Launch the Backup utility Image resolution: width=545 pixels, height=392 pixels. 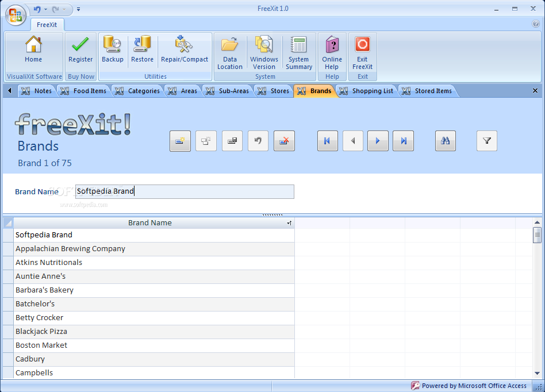[x=112, y=49]
